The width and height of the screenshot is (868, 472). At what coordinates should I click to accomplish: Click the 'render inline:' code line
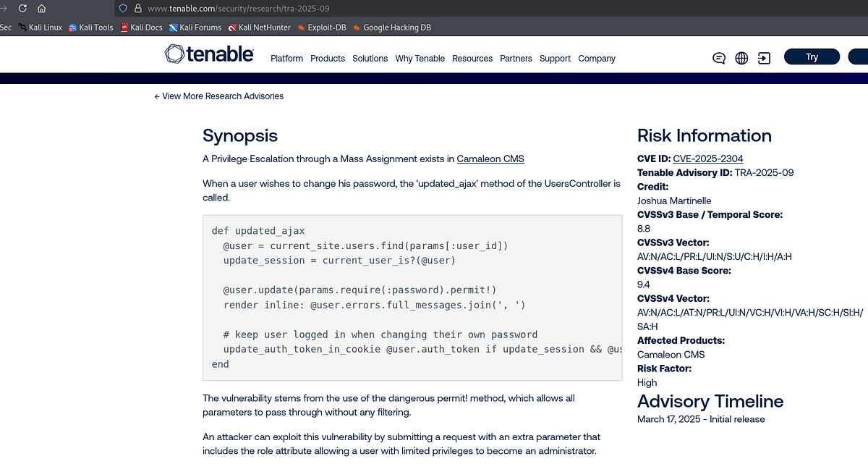pos(374,305)
